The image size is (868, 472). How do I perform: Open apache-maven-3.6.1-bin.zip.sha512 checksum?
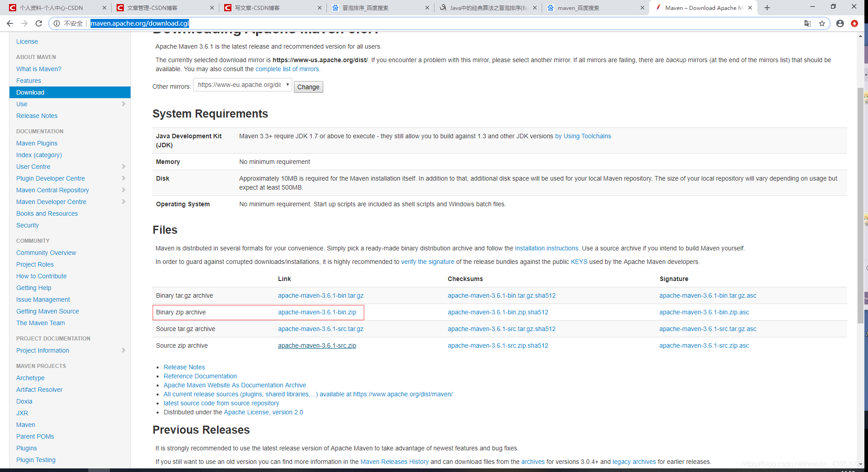point(498,312)
